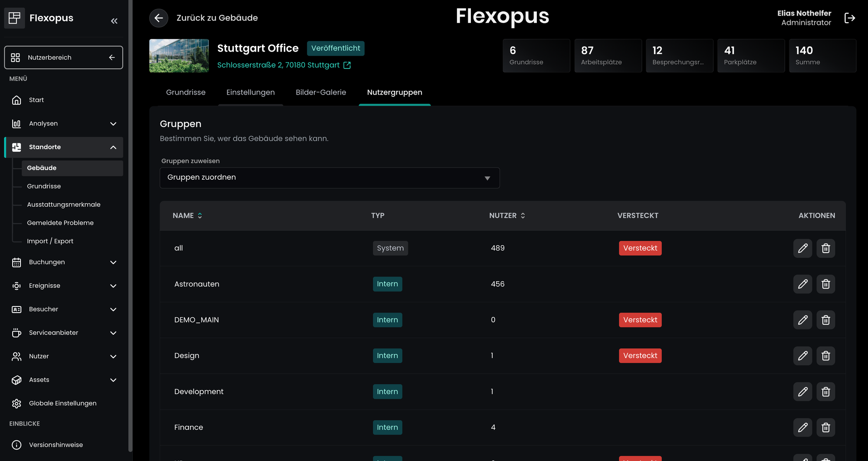Click the Nutzerbereich button

point(64,57)
